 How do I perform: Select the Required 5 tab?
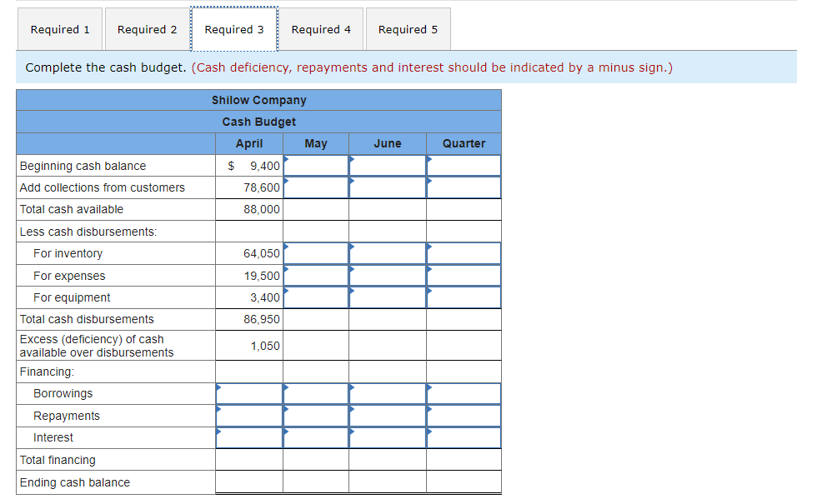[x=408, y=28]
